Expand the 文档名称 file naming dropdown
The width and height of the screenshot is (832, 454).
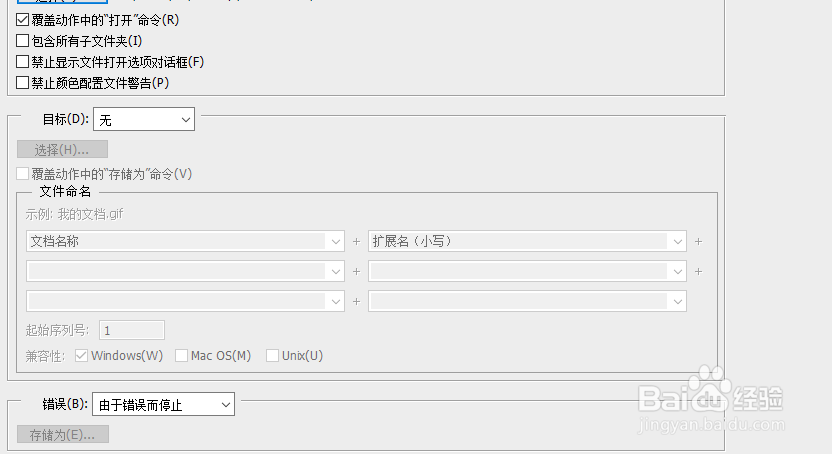coord(186,241)
